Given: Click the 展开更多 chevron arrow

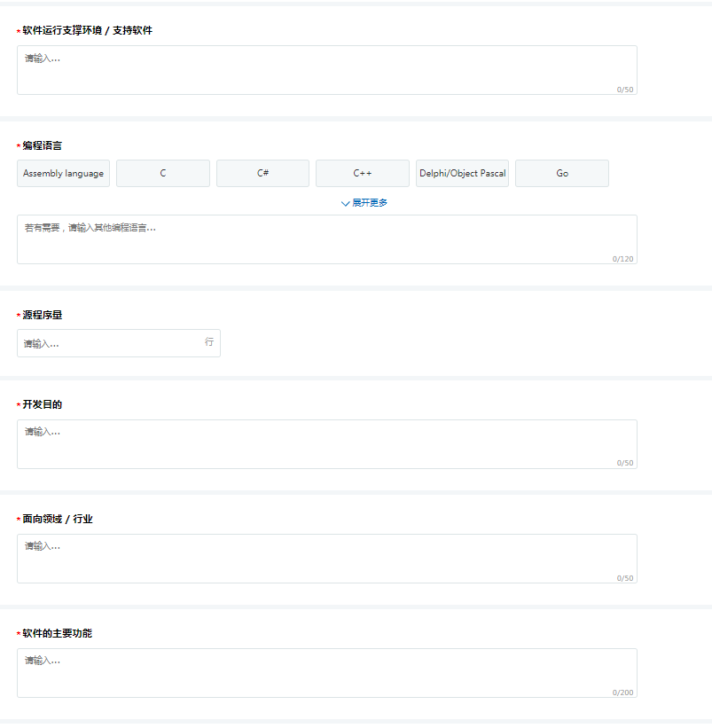Looking at the screenshot, I should (344, 203).
